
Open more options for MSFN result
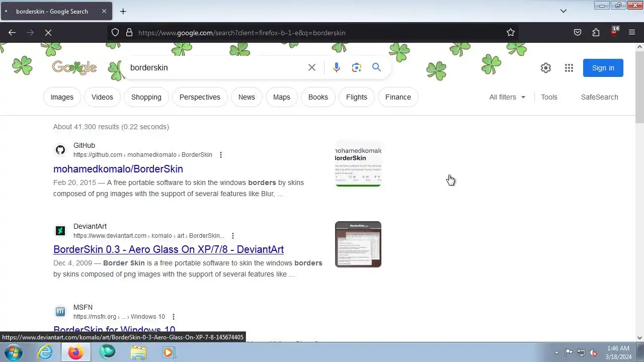tap(173, 317)
